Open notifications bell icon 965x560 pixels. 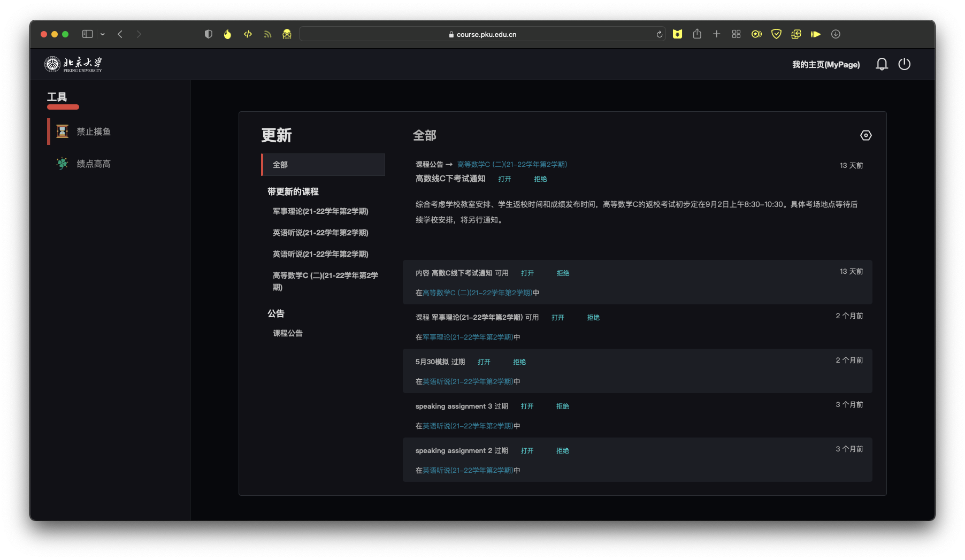pos(882,64)
